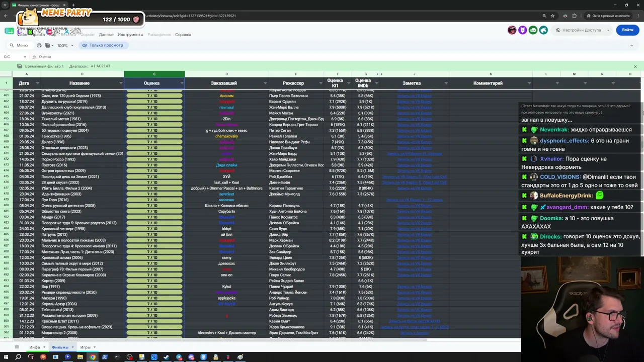Open Windows taskbar search
Viewport: 644px width, 362px height.
pos(19,357)
